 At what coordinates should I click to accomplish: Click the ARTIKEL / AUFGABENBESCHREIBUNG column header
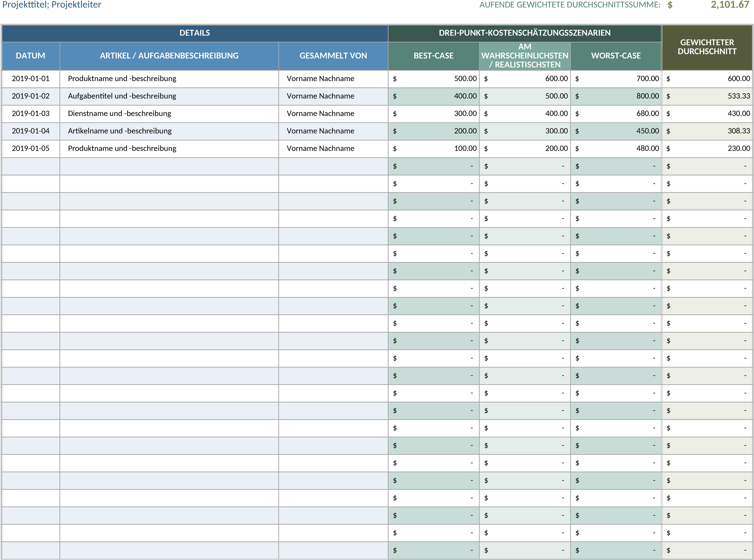click(x=169, y=56)
